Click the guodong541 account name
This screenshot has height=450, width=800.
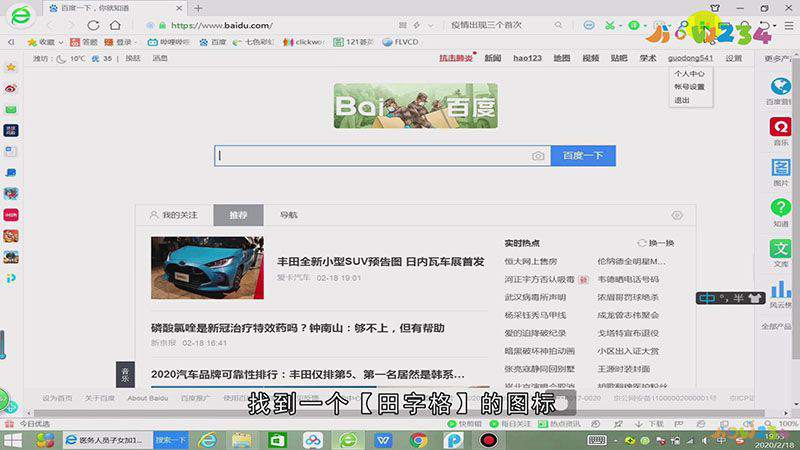click(690, 58)
